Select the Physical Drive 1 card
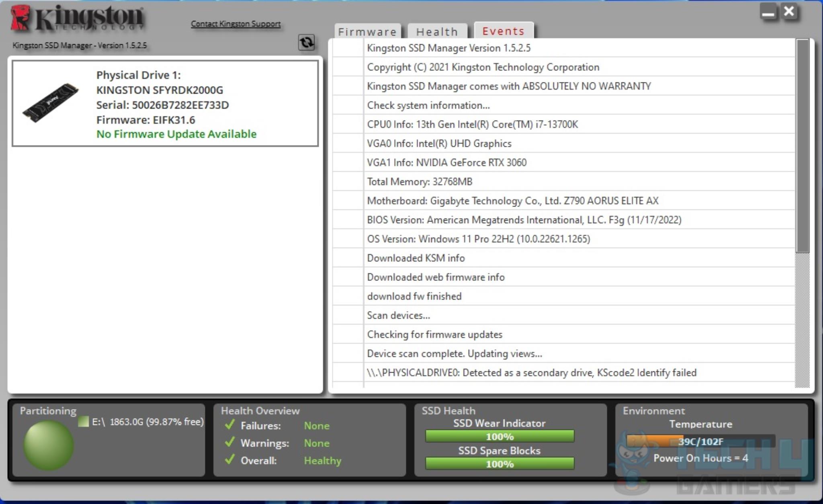Viewport: 823px width, 504px height. point(165,103)
